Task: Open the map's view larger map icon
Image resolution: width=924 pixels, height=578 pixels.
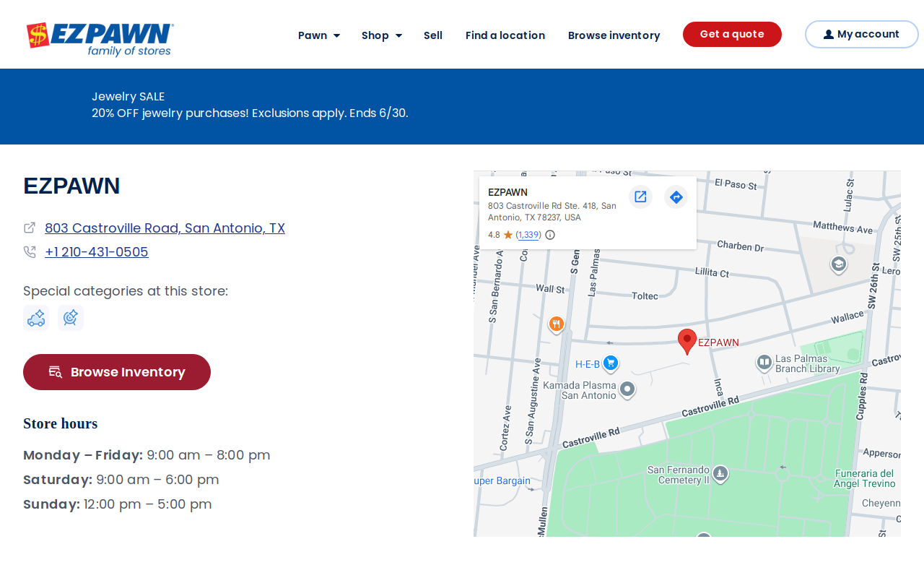Action: point(640,197)
